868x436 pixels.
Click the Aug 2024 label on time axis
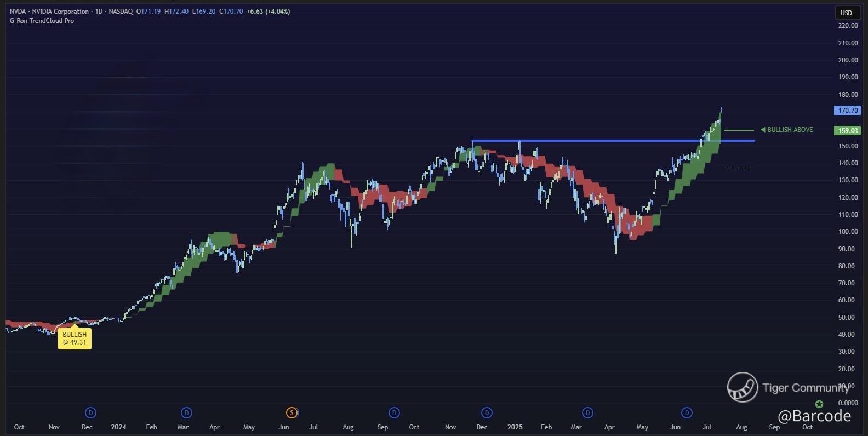click(348, 427)
